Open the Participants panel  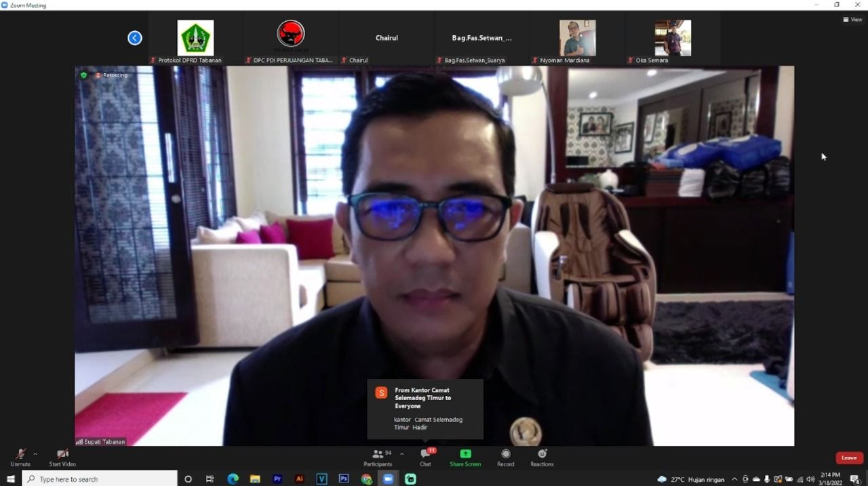pos(378,457)
